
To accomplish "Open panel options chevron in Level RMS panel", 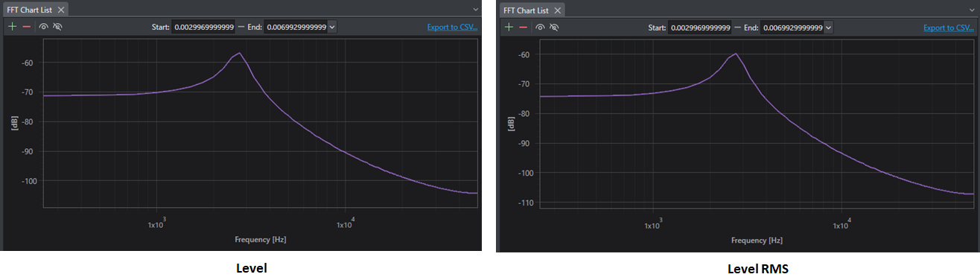I will tap(973, 10).
